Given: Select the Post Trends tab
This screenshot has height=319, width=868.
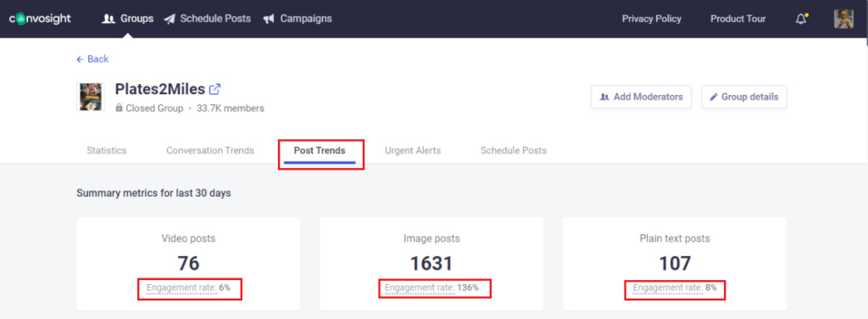Looking at the screenshot, I should [320, 151].
